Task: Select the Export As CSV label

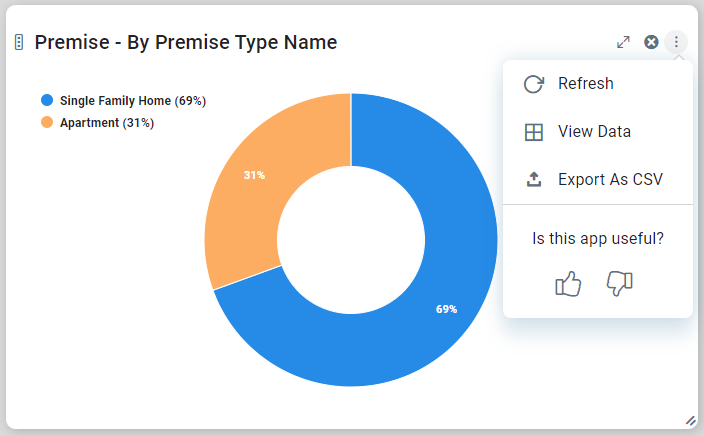Action: (610, 180)
